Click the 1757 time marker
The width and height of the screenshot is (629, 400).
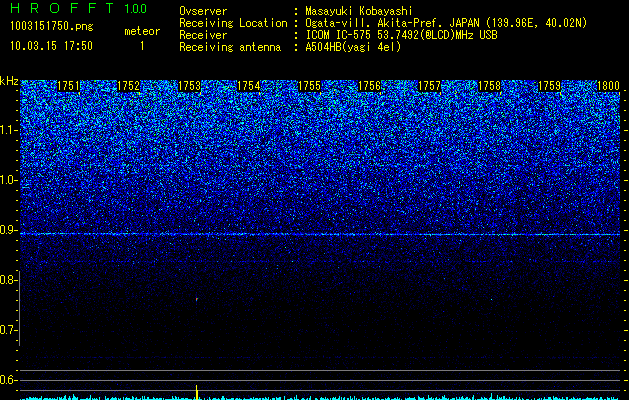tap(429, 86)
